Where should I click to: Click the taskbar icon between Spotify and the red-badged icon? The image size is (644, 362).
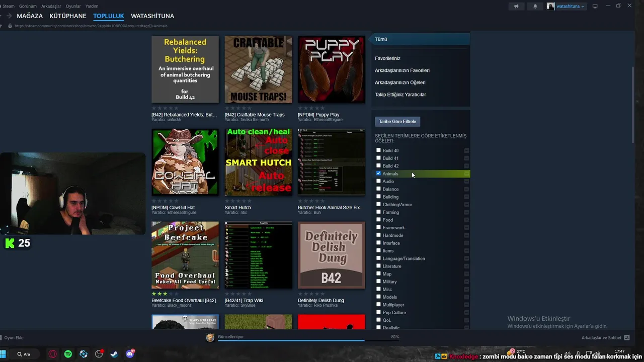click(x=84, y=354)
